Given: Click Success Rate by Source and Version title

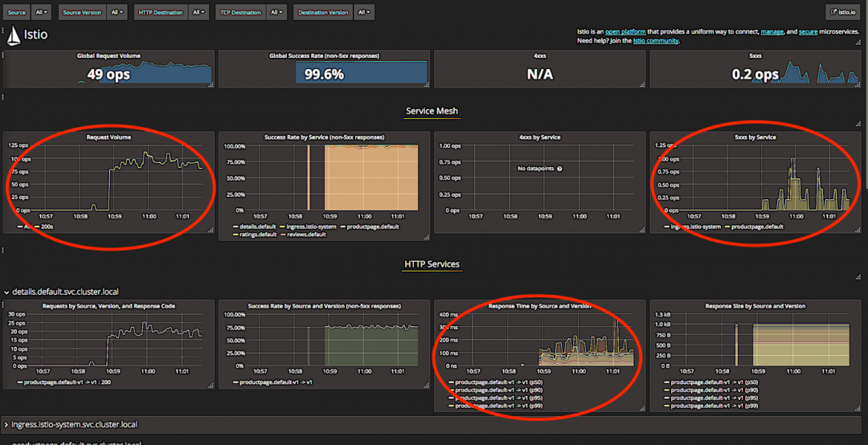Looking at the screenshot, I should 324,305.
